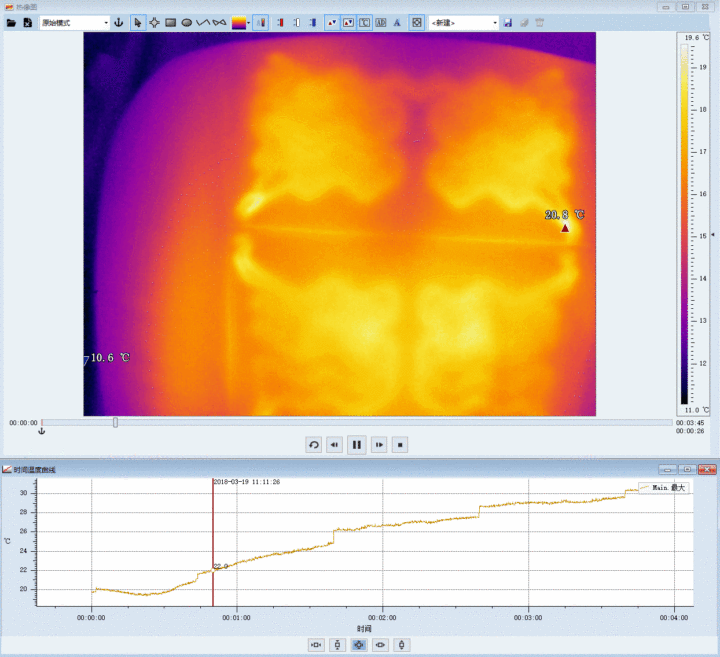The image size is (720, 657).
Task: Click the total duration text 00:03:45
Action: tap(690, 423)
